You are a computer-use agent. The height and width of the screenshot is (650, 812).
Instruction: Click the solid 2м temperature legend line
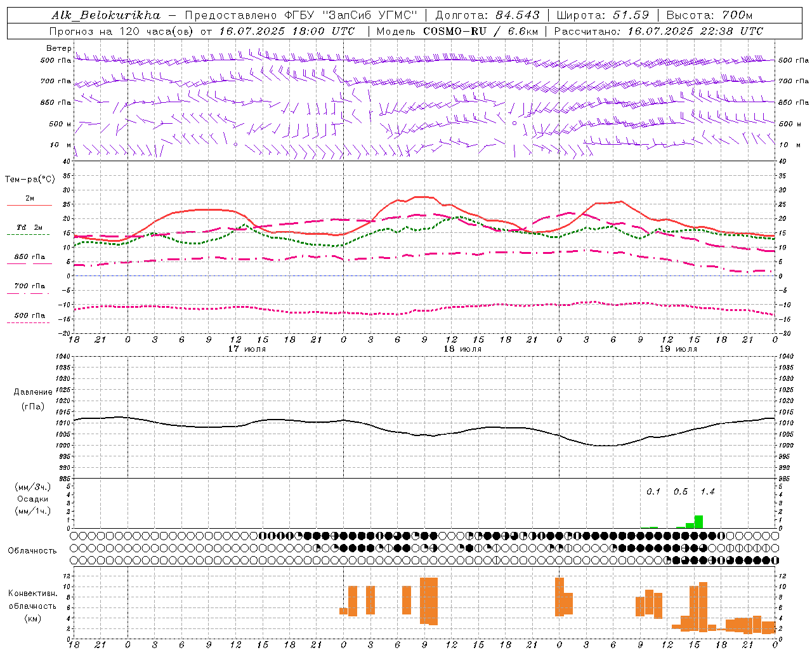pos(29,205)
